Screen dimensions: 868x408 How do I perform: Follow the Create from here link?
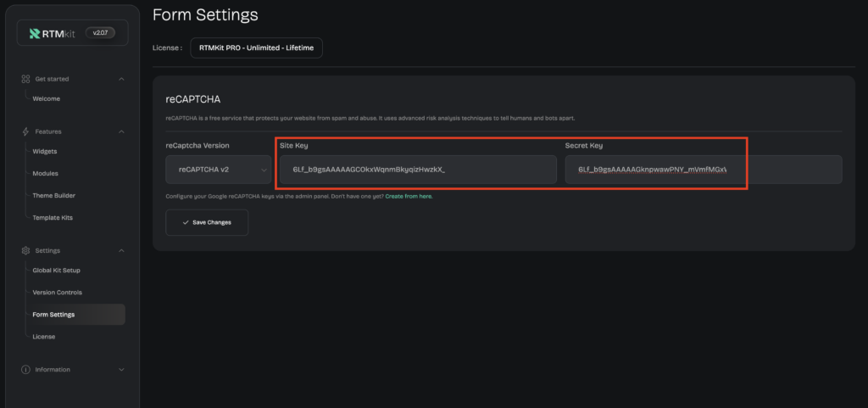[x=409, y=197]
